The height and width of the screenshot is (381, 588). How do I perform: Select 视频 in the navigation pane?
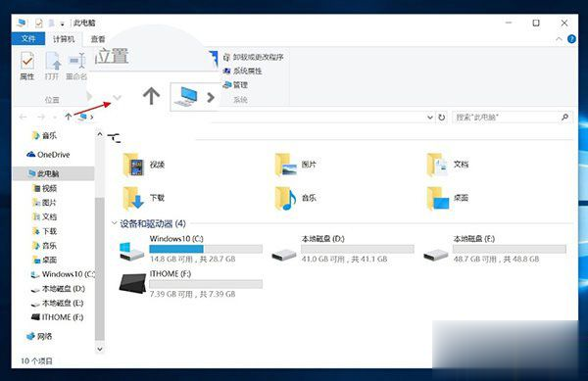point(45,188)
